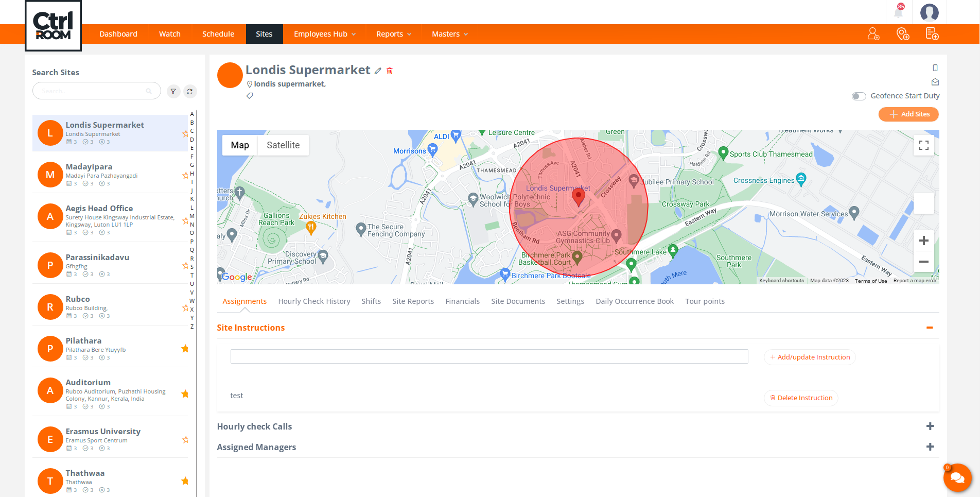This screenshot has height=497, width=980.
Task: Click the Zukies Kitchen restaurant marker
Action: click(x=311, y=227)
